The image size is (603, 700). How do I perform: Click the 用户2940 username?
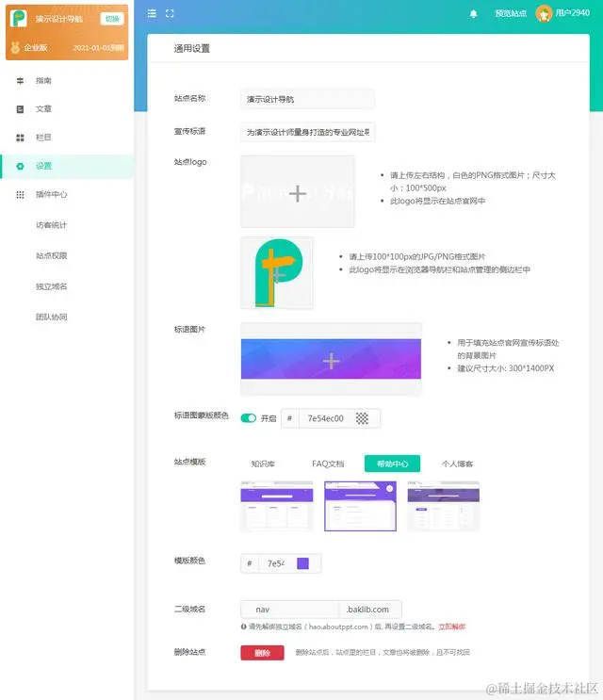[572, 13]
